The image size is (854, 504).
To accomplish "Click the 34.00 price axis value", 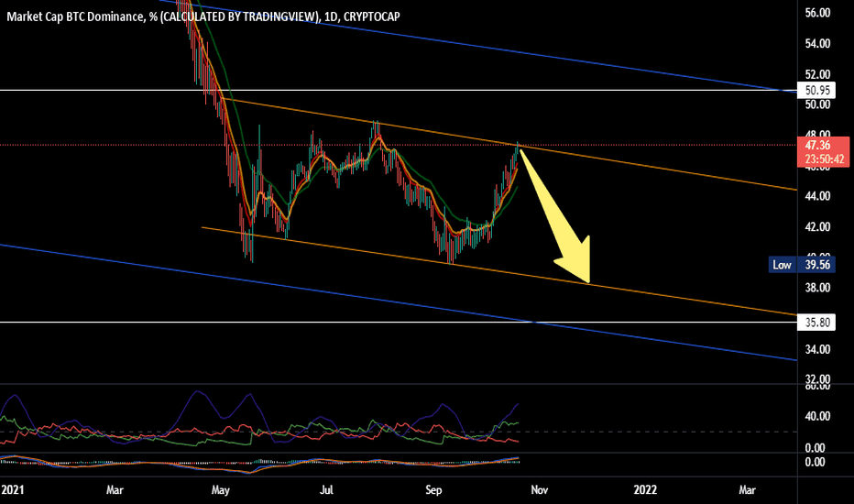I will [817, 349].
